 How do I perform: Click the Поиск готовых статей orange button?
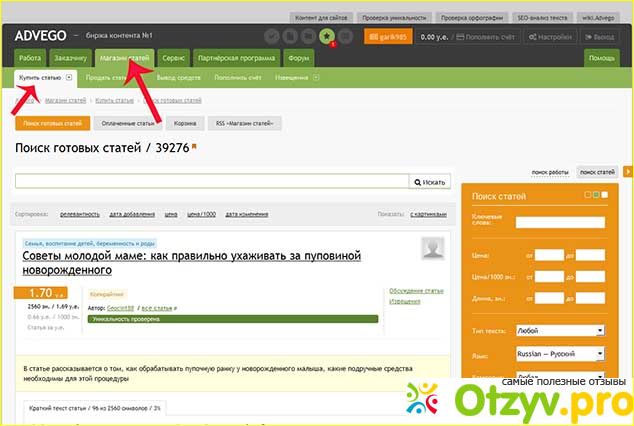[53, 123]
